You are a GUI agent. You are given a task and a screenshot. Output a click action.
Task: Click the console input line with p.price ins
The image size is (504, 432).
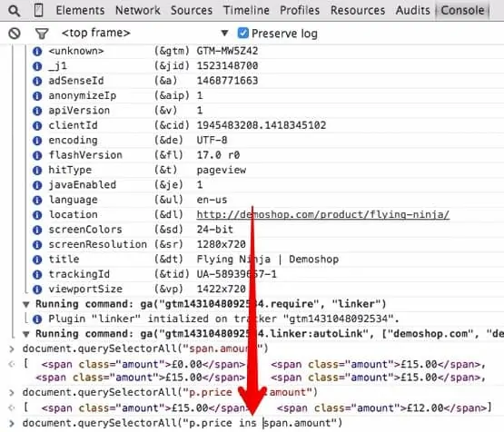point(183,423)
